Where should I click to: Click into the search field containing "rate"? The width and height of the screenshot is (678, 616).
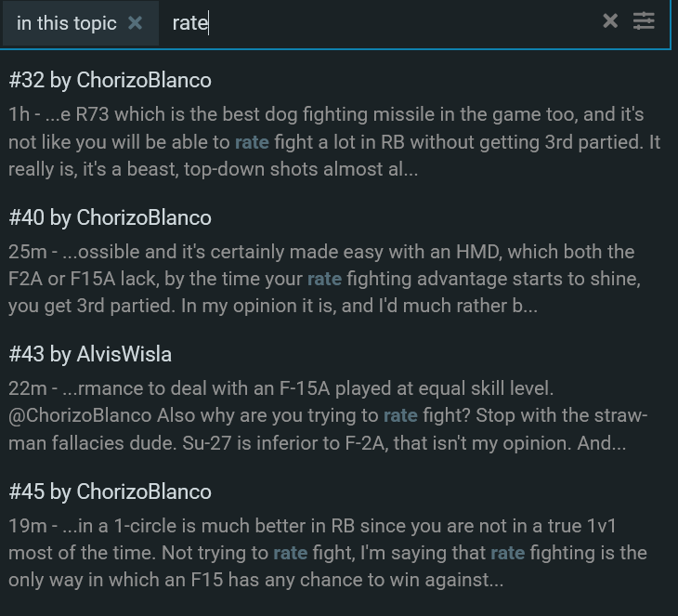click(372, 23)
